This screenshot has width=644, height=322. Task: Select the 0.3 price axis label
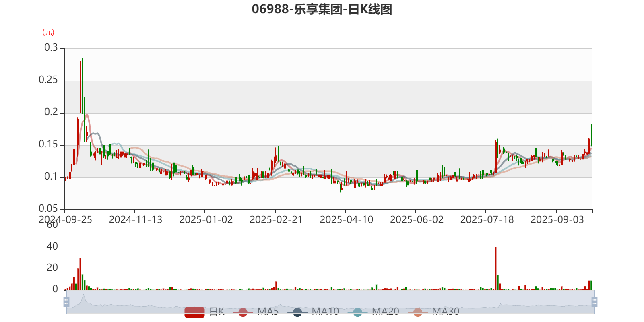point(51,47)
